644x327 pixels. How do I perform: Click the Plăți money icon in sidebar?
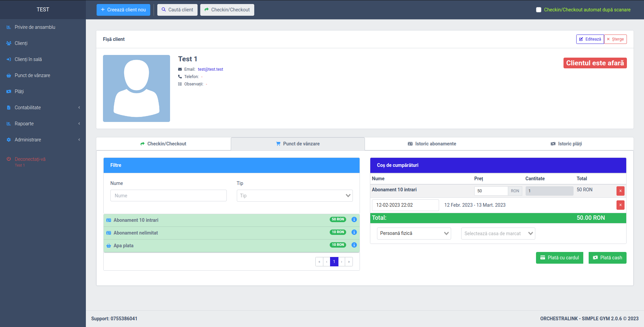pyautogui.click(x=9, y=91)
